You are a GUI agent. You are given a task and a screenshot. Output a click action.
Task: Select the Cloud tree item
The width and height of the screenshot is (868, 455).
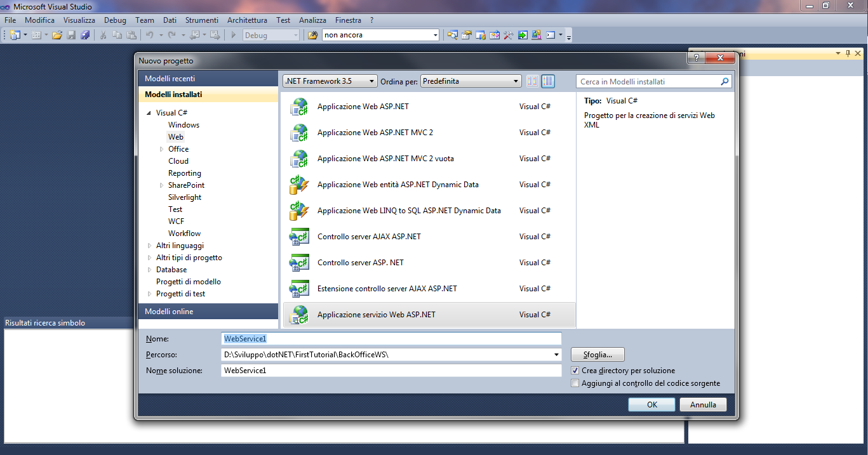pos(178,161)
